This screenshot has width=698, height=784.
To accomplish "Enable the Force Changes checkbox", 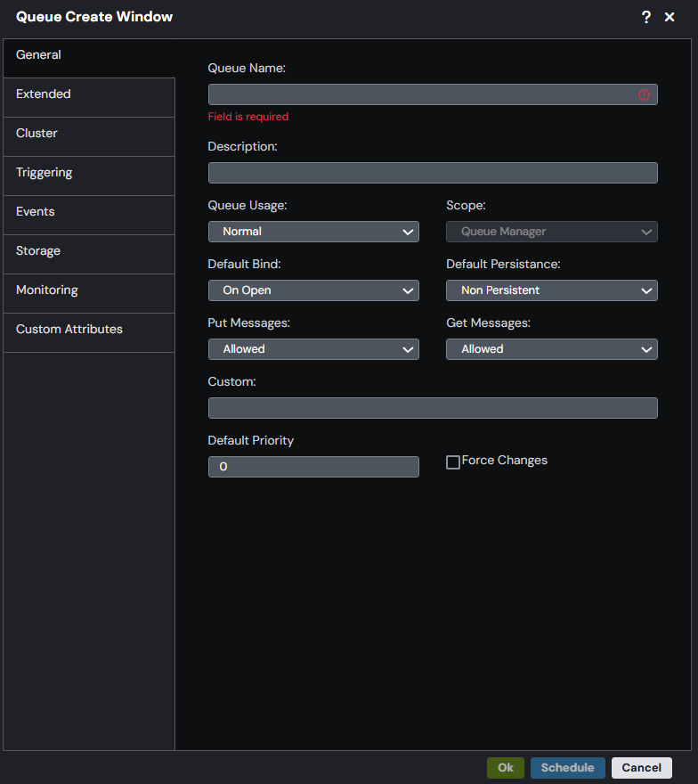I will (452, 462).
